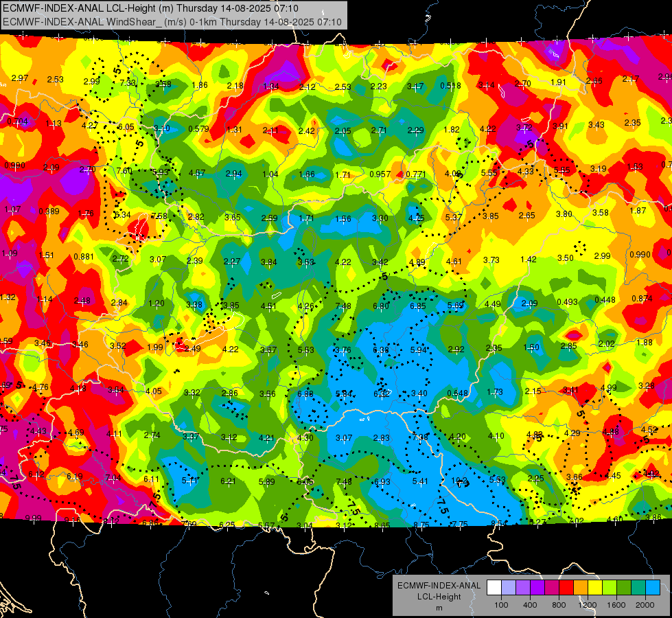Click the legend label 400

[x=530, y=605]
